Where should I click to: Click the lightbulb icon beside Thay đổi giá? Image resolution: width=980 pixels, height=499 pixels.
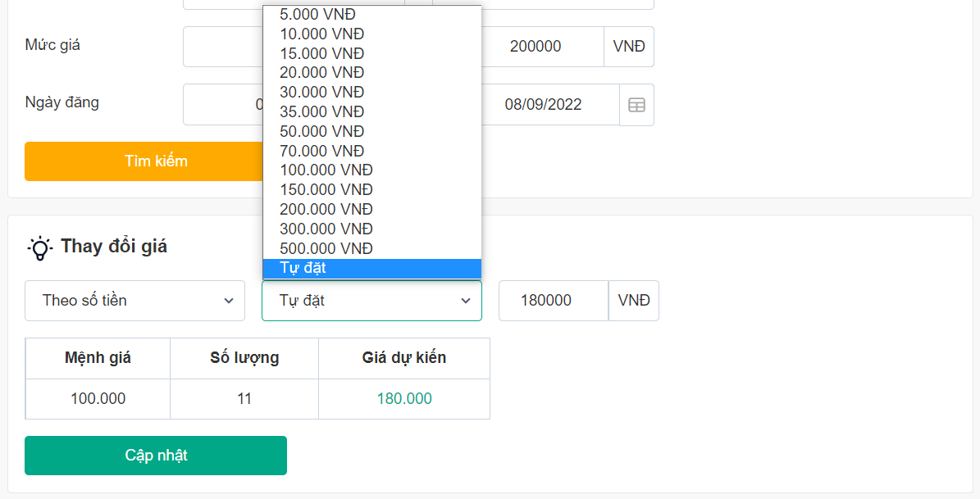[39, 247]
